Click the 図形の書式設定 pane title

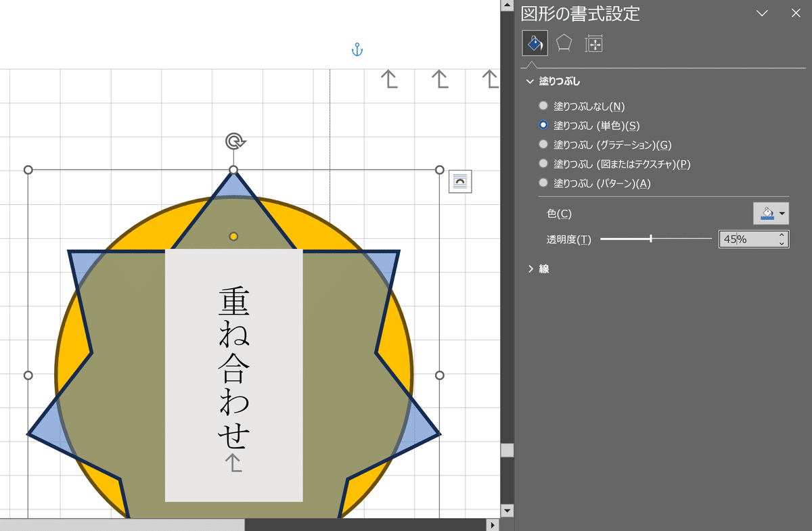pyautogui.click(x=580, y=14)
